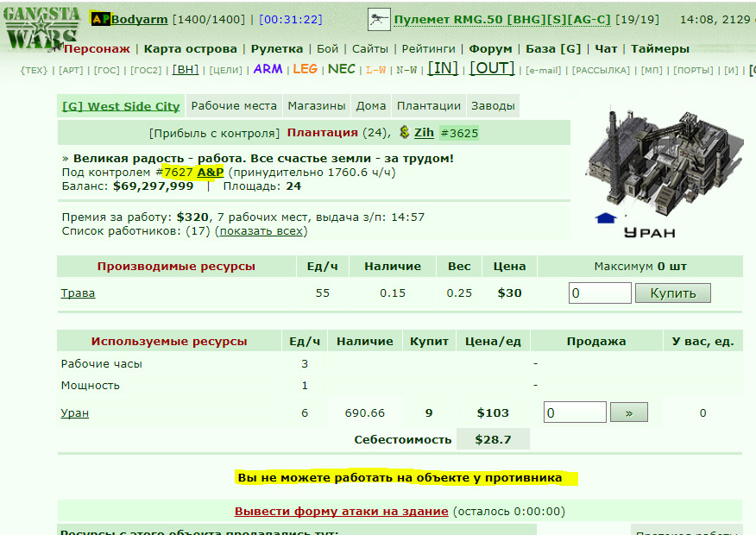Viewport: 756px width, 535px height.
Task: Open the Bodyarm character profile link
Action: pos(139,19)
